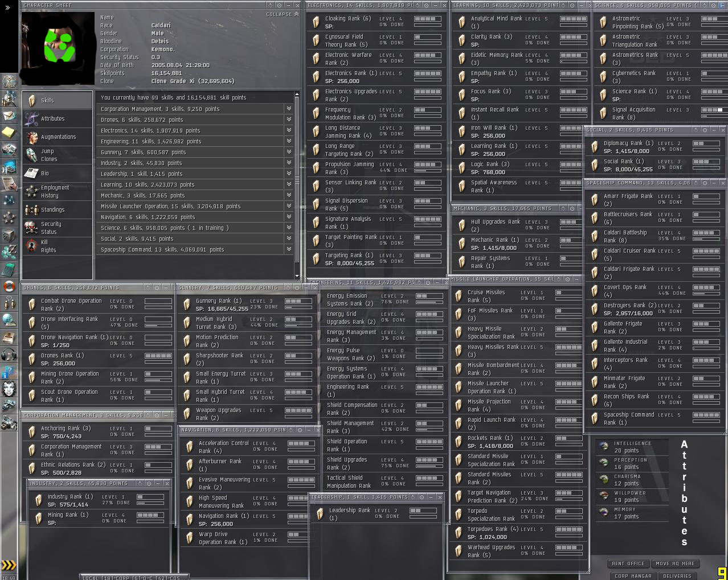Click the Move HQ Here button
The width and height of the screenshot is (728, 580).
pos(675,563)
